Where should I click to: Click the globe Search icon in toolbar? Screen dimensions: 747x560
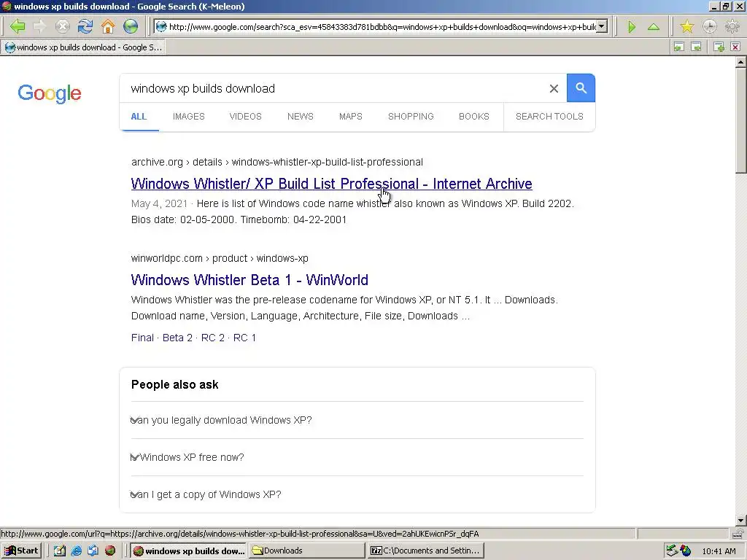pos(131,26)
